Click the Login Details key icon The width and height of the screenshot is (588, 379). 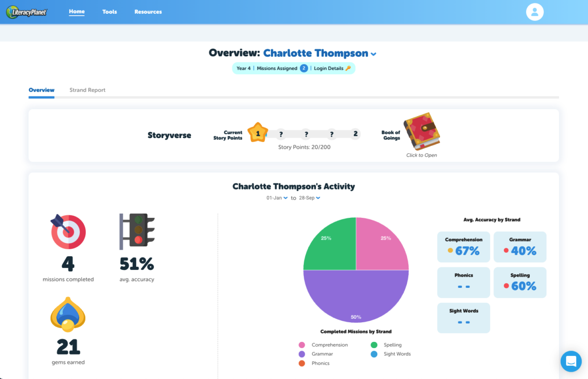point(348,69)
